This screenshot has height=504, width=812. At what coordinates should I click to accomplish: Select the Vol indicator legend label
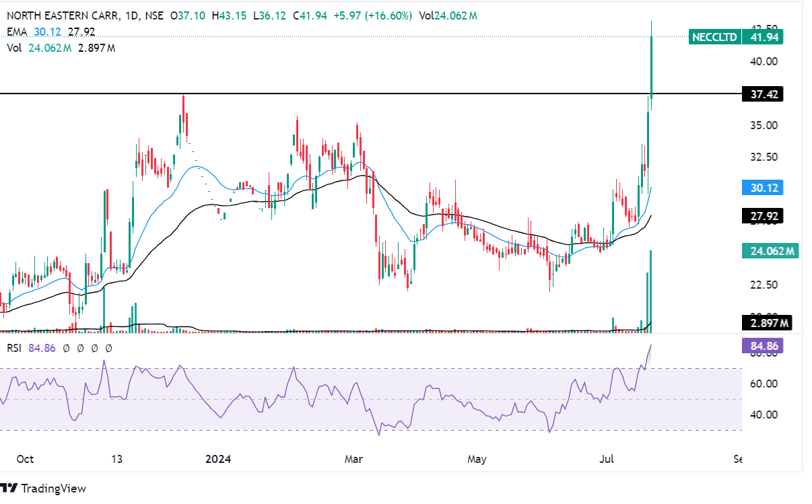click(x=14, y=48)
